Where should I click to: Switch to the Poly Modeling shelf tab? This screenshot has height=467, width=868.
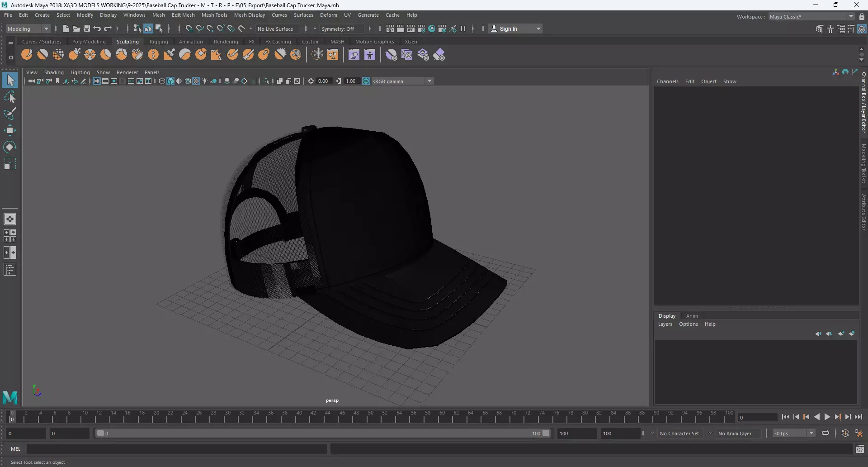point(89,41)
